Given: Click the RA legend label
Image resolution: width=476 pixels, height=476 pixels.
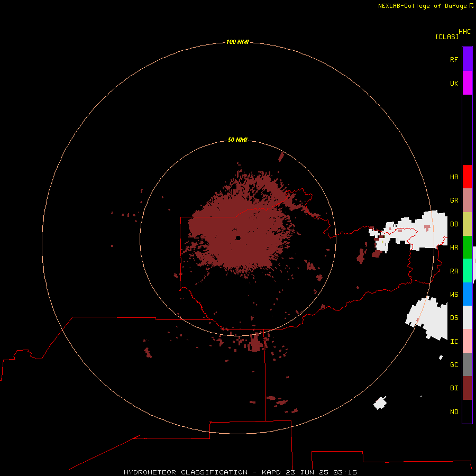Looking at the screenshot, I should point(454,271).
